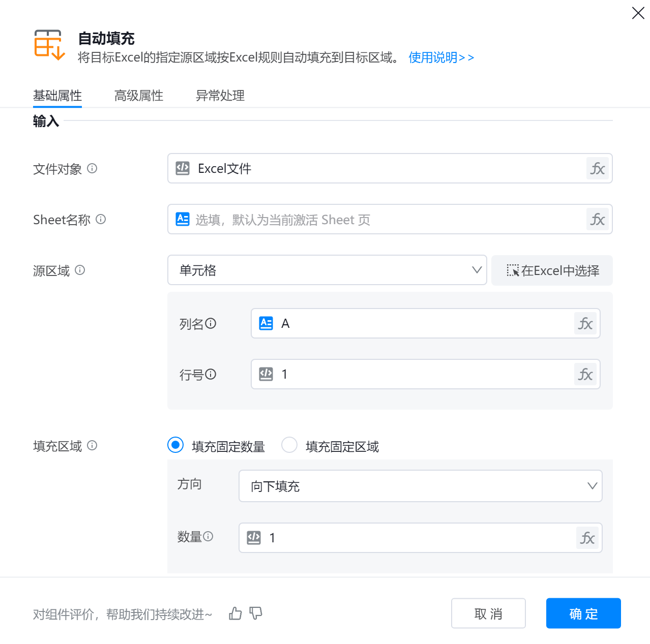This screenshot has width=650, height=644.
Task: Click the thumbs-down feedback icon
Action: 256,614
